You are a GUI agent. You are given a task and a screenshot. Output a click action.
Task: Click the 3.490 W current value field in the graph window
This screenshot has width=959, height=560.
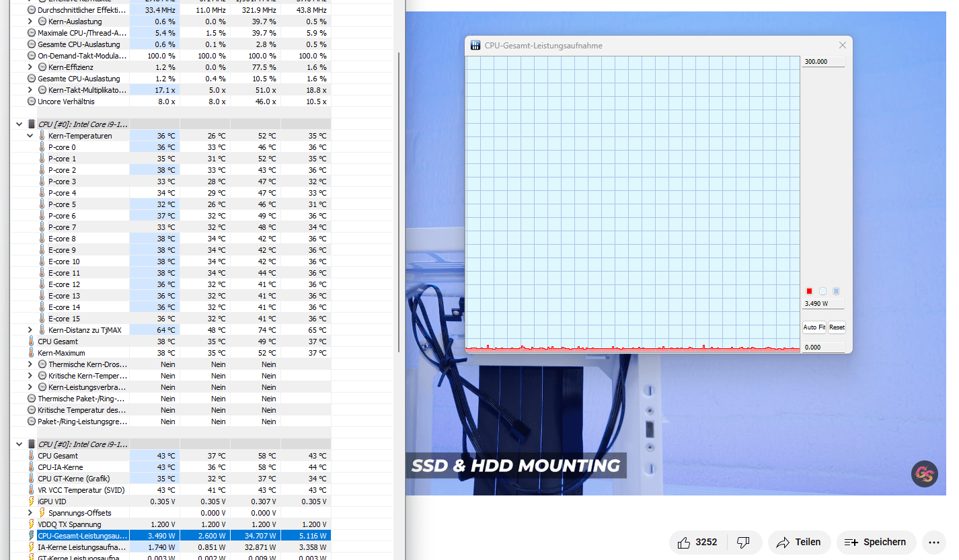coord(823,304)
